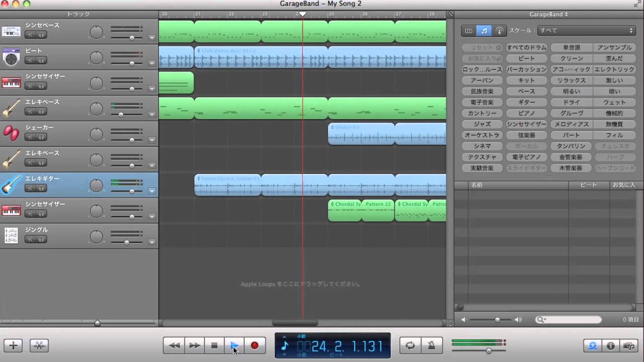Click the ジングル sheet music icon
Viewport: 644px width, 362px height.
(11, 236)
